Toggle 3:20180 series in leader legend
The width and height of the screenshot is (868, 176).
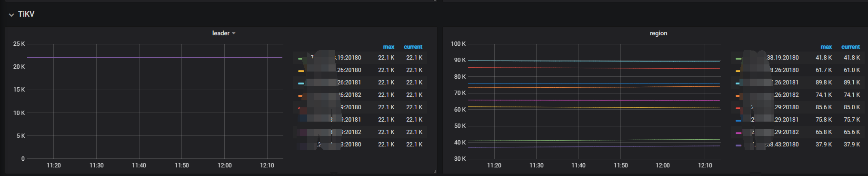pos(351,145)
